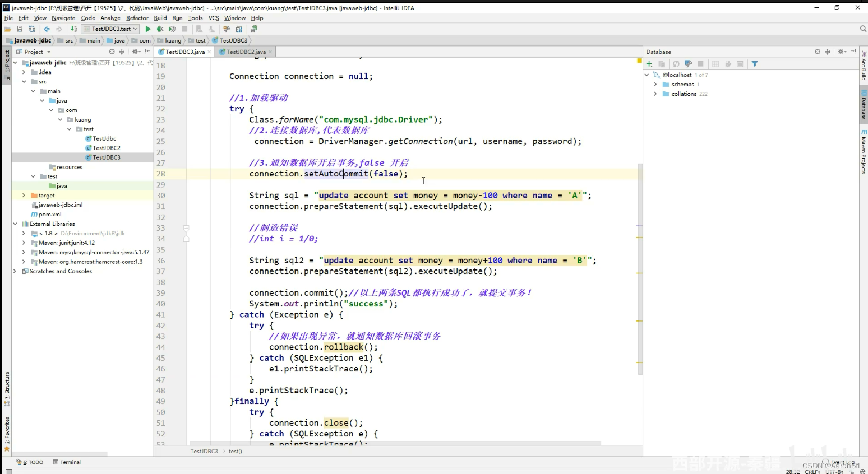Click the yellow inspection indicator above scrollbar
Image resolution: width=868 pixels, height=474 pixels.
coord(639,60)
